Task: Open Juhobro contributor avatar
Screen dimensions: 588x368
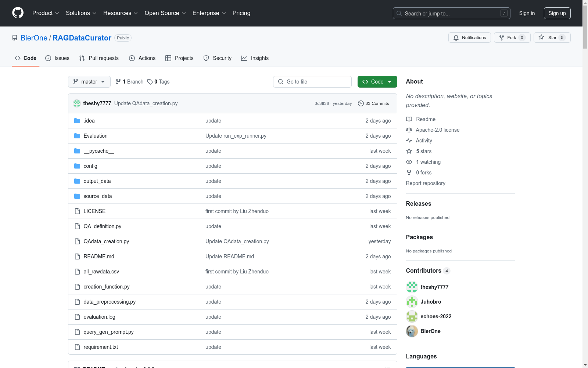Action: (412, 302)
